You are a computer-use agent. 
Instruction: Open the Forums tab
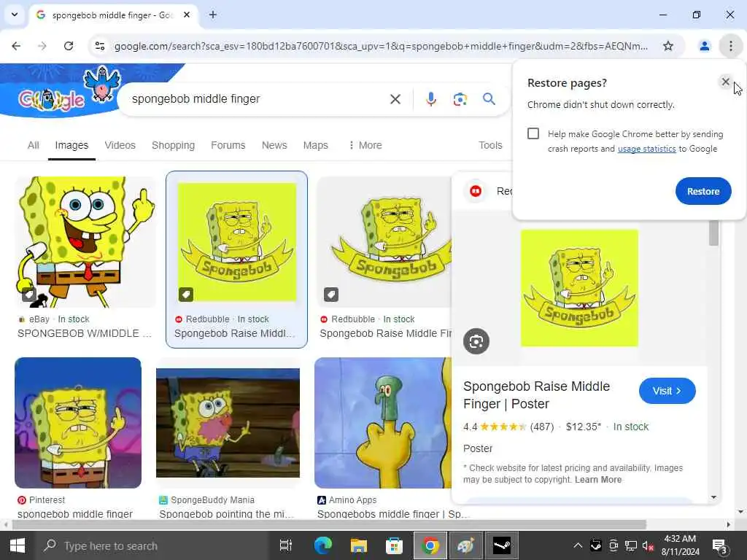[228, 145]
